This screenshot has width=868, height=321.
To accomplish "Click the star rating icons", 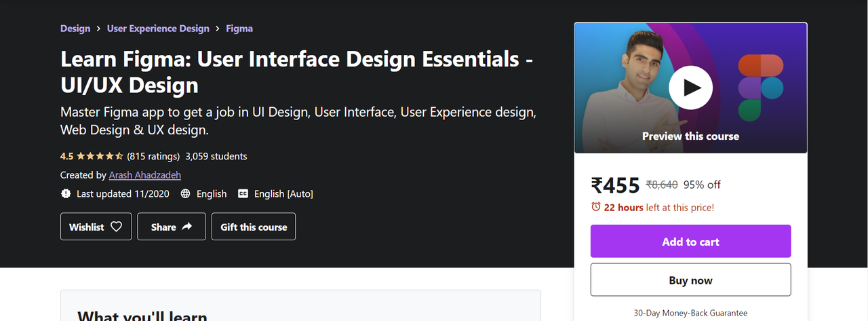I will click(x=100, y=157).
